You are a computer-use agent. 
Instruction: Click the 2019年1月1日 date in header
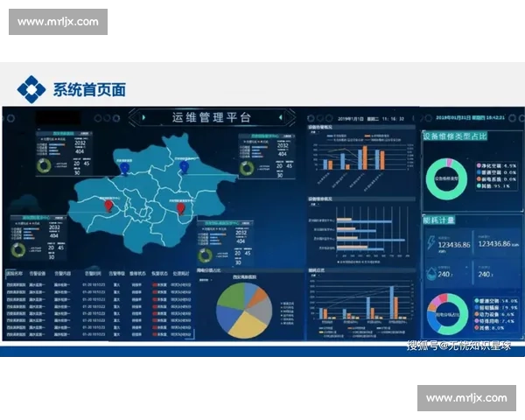coord(350,119)
